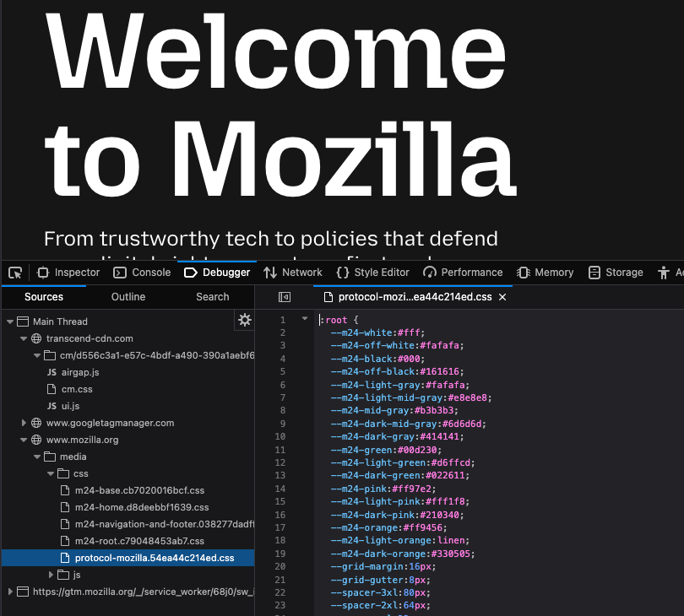684x616 pixels.
Task: Expand www.googletagmanager.com node
Action: click(x=24, y=423)
